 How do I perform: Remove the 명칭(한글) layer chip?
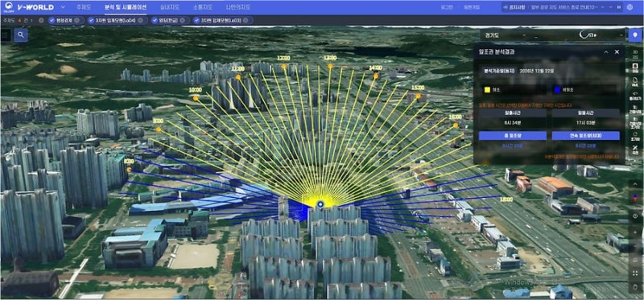pos(184,20)
